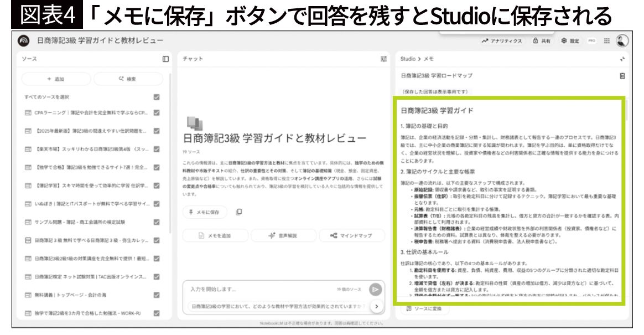Click the user profile avatar

[x=623, y=41]
